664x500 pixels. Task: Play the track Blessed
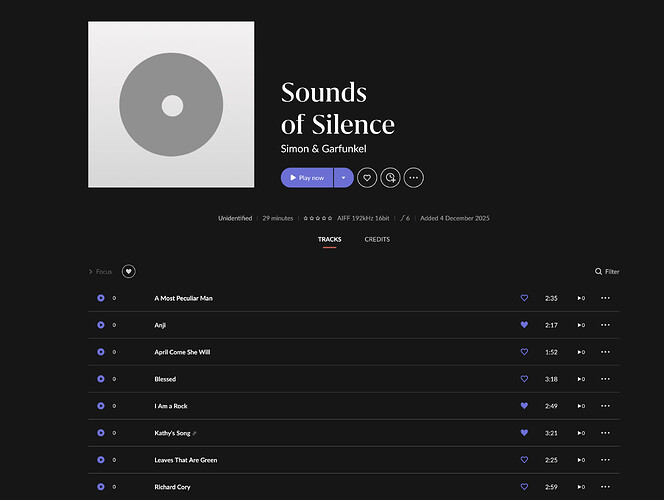(101, 379)
